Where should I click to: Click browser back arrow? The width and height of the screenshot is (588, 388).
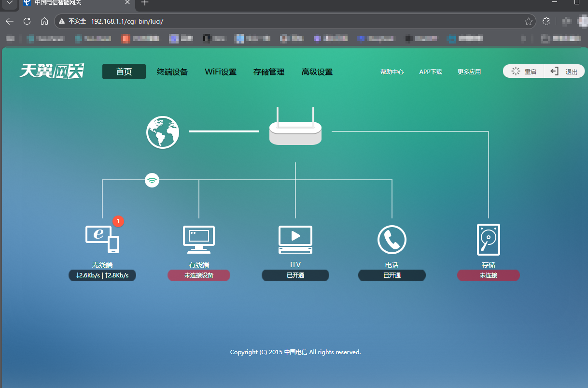pyautogui.click(x=10, y=21)
